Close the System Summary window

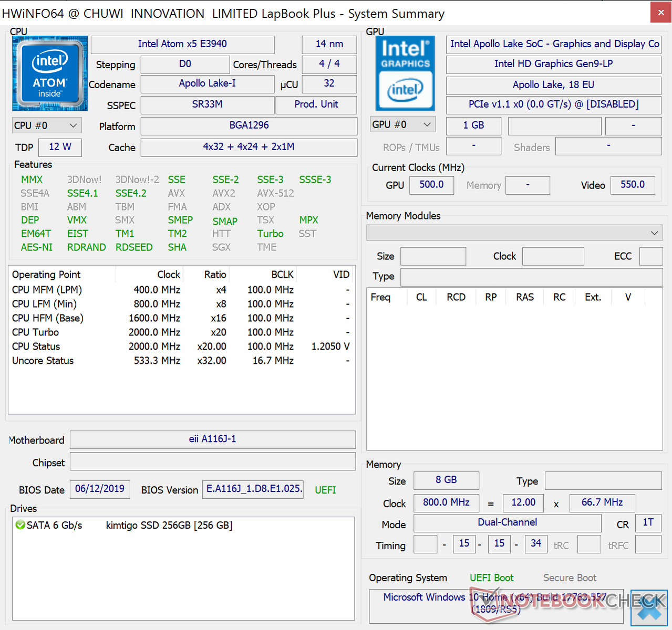tap(661, 13)
